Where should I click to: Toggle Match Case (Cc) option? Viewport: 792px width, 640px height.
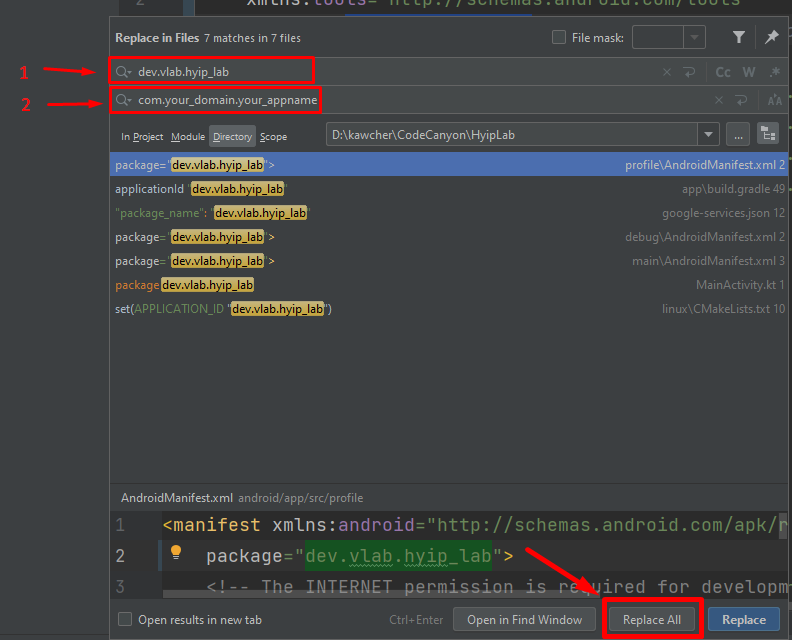pos(722,72)
